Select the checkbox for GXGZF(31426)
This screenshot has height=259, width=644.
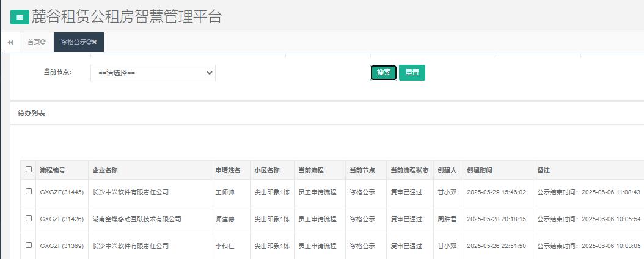point(29,218)
